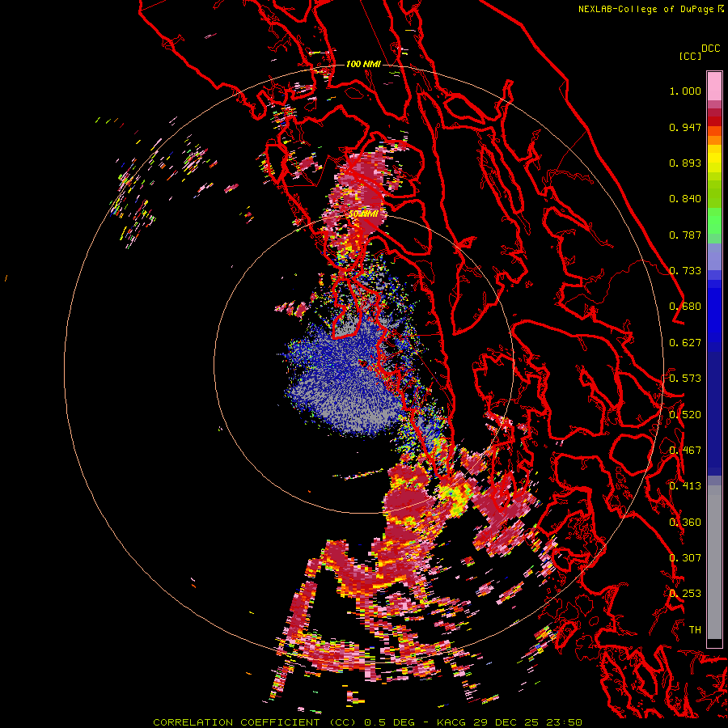Viewport: 728px width, 728px height.
Task: Click the 0.733 scale value
Action: coord(685,271)
